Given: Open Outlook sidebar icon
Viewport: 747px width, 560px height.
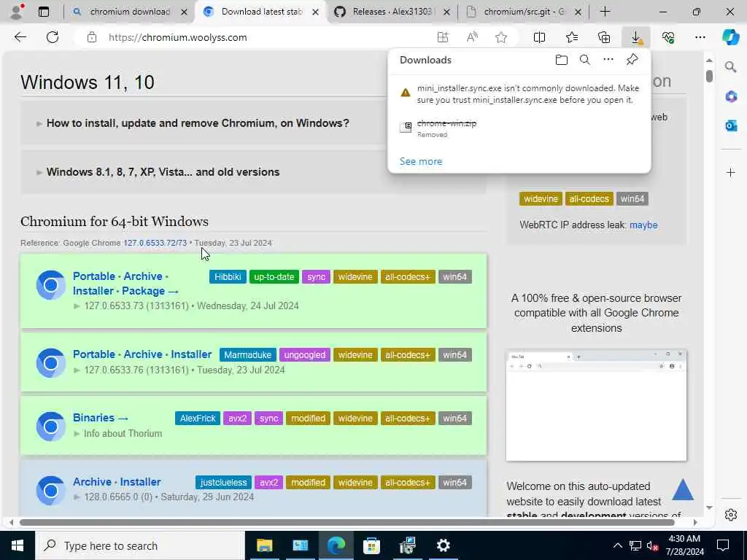Looking at the screenshot, I should coord(731,125).
